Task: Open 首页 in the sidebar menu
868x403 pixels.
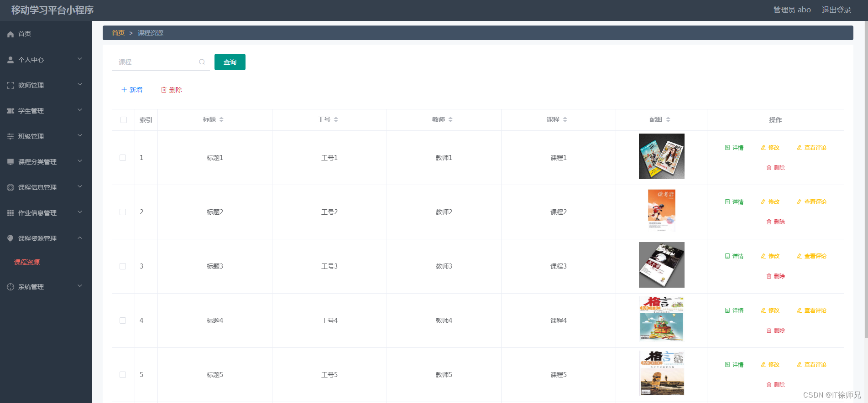Action: click(x=25, y=34)
